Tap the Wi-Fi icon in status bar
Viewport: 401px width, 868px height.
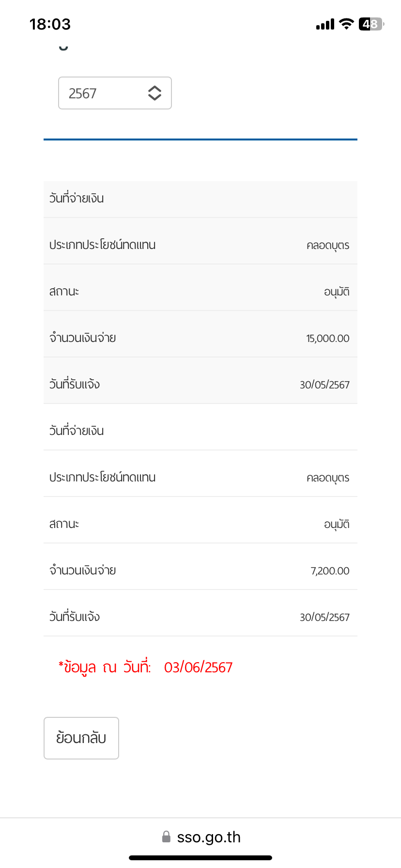(346, 24)
